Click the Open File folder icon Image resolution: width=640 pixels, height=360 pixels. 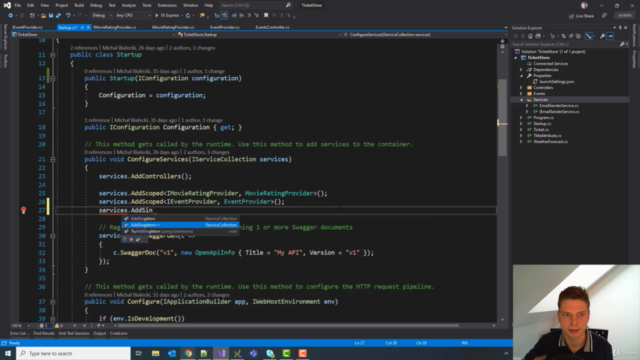[x=43, y=16]
